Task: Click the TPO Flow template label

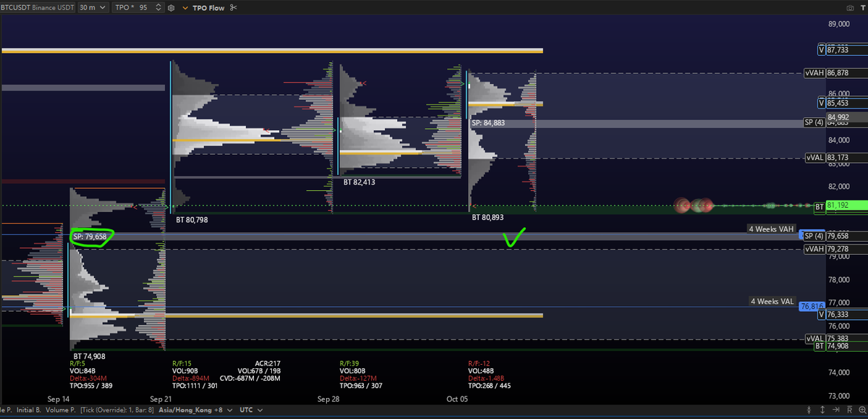Action: pyautogui.click(x=208, y=7)
